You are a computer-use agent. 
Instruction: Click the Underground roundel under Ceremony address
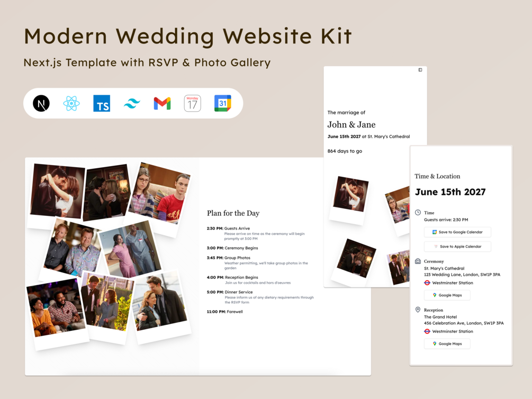click(x=427, y=283)
